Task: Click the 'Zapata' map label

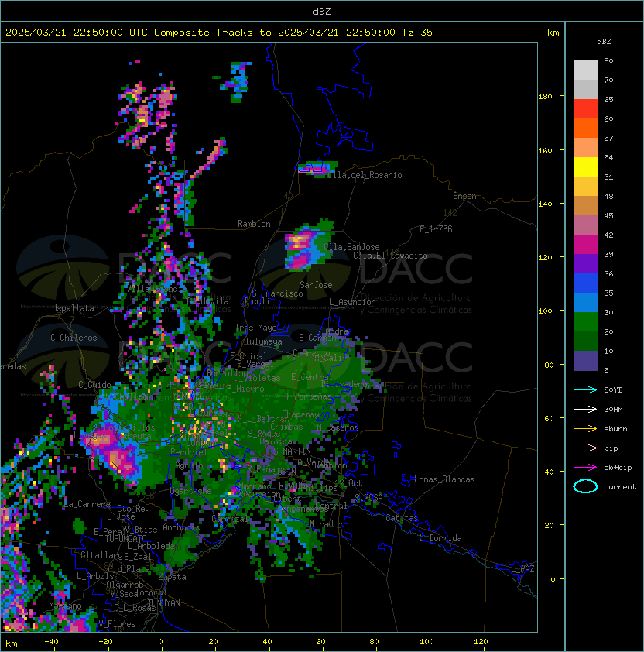Action: coord(172,577)
